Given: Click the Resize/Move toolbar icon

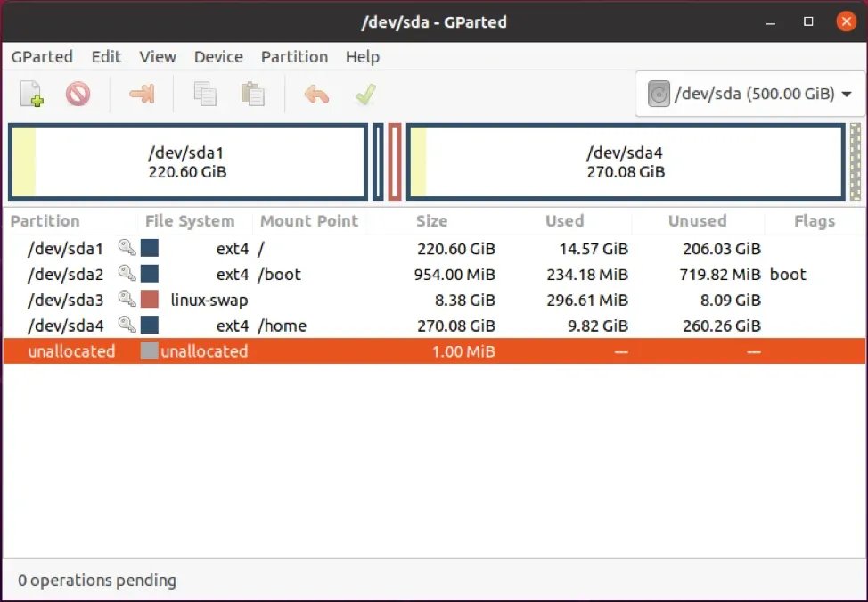Looking at the screenshot, I should pyautogui.click(x=142, y=94).
